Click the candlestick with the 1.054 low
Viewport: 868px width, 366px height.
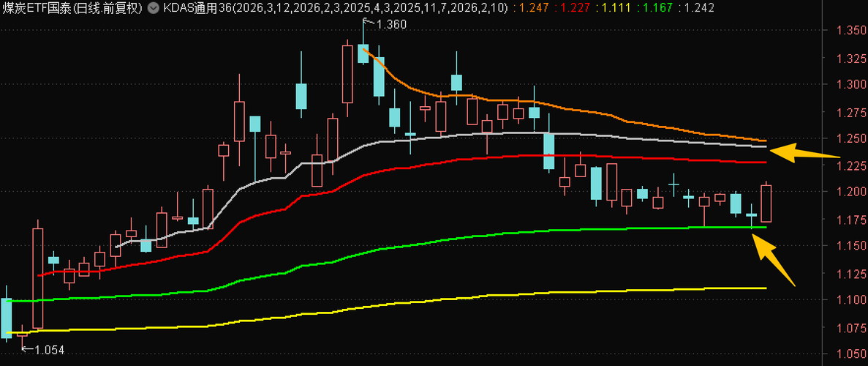[x=22, y=335]
